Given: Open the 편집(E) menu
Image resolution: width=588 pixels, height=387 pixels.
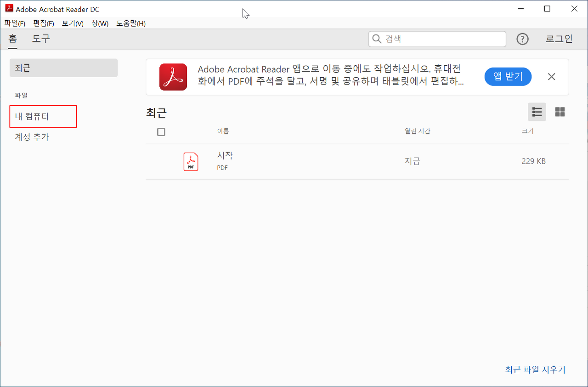Looking at the screenshot, I should [x=44, y=23].
